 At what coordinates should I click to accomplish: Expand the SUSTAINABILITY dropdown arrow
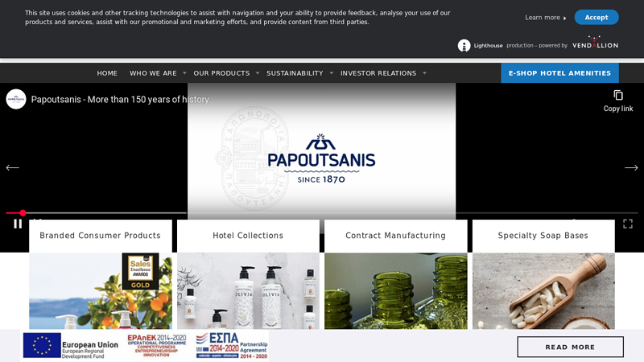[331, 73]
